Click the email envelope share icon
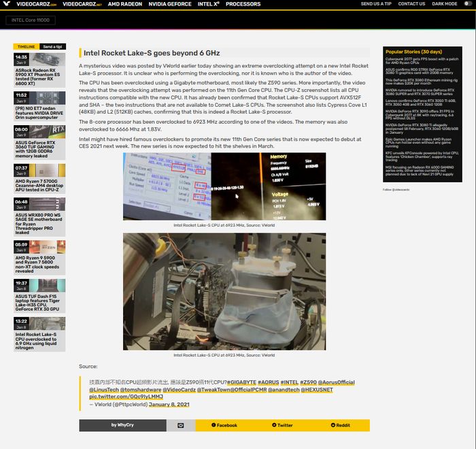The image size is (476, 449). pos(181,425)
